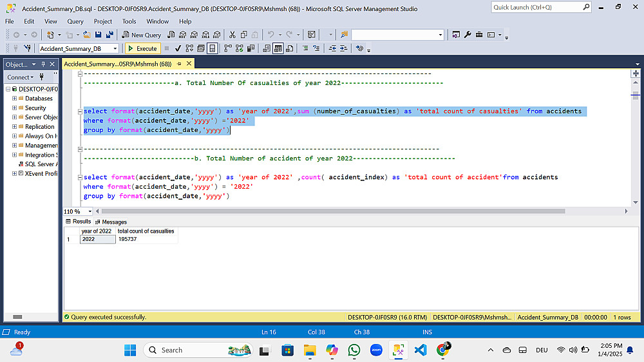This screenshot has height=362, width=644.
Task: Expand the Replication node
Action: [14, 126]
